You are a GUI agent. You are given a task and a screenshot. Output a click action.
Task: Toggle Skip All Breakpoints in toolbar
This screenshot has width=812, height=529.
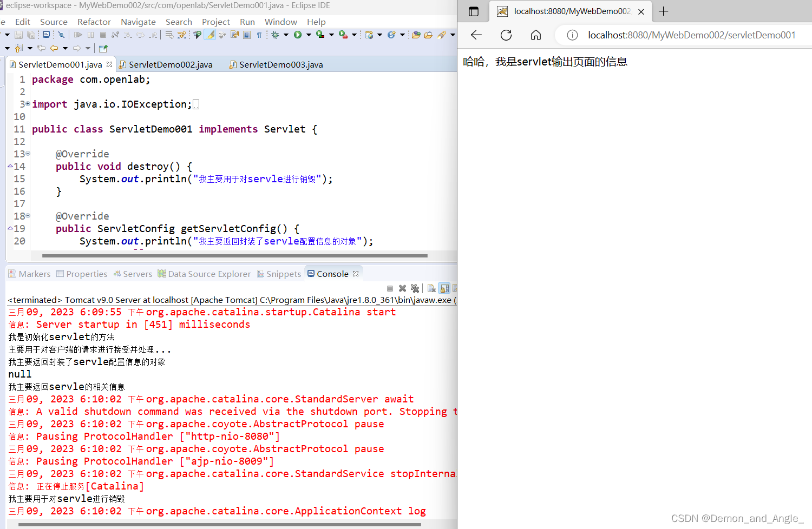click(x=61, y=35)
